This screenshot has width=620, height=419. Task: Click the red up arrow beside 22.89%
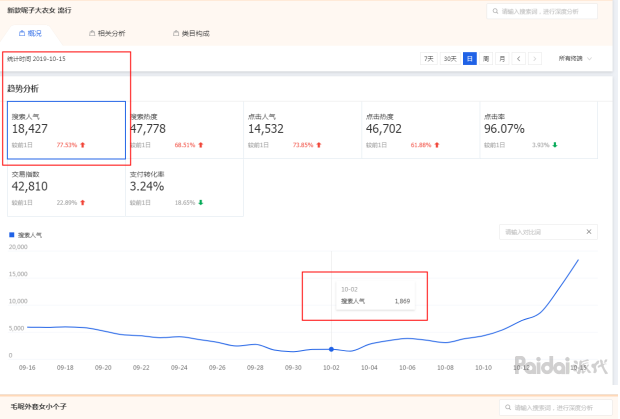[83, 203]
